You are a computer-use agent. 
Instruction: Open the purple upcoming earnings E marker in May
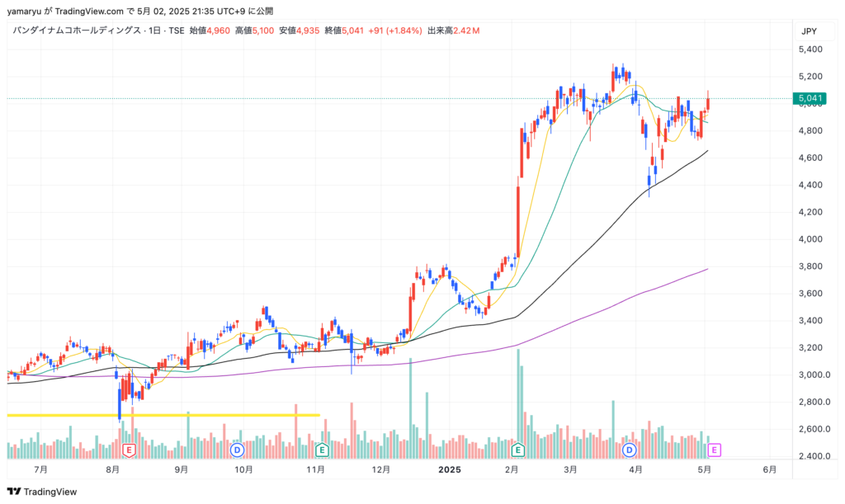714,450
